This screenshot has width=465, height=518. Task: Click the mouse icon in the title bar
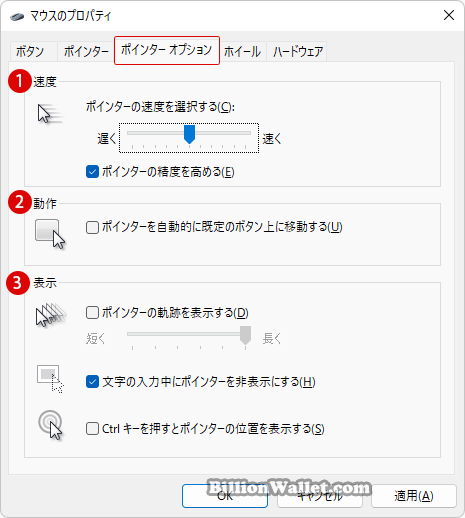(x=17, y=16)
